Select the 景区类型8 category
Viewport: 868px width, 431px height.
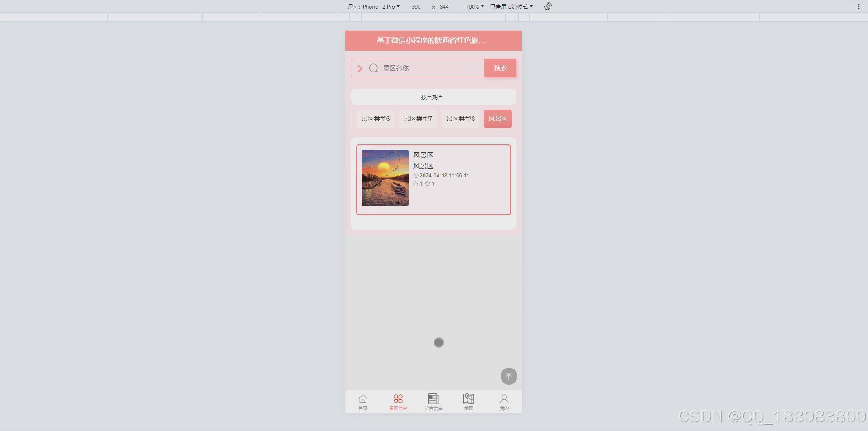click(460, 119)
